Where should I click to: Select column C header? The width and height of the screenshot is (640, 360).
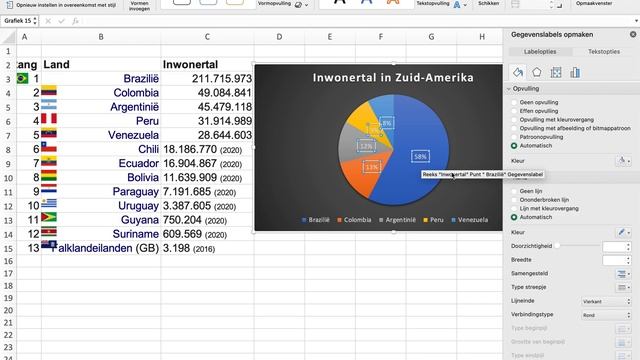pyautogui.click(x=207, y=37)
